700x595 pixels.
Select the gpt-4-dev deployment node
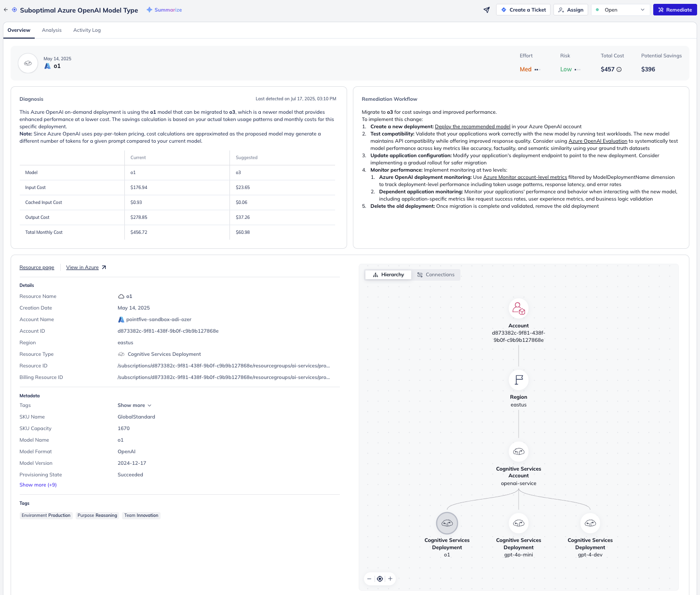pos(590,523)
